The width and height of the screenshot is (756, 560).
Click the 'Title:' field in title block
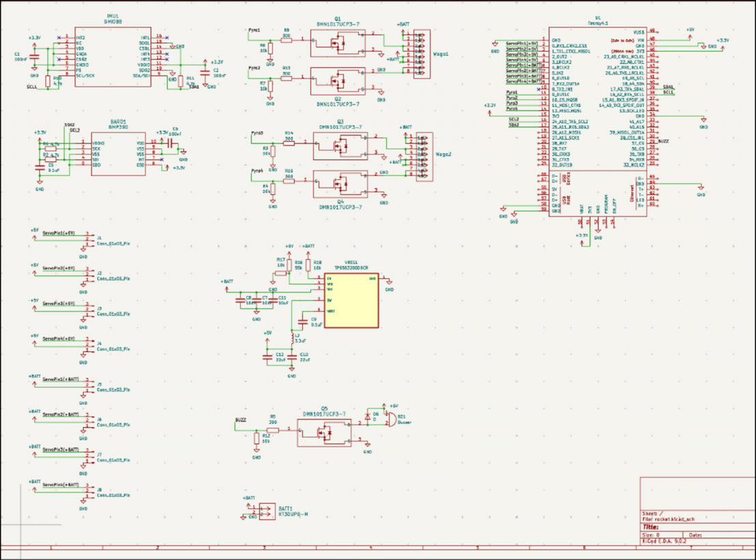[650, 527]
